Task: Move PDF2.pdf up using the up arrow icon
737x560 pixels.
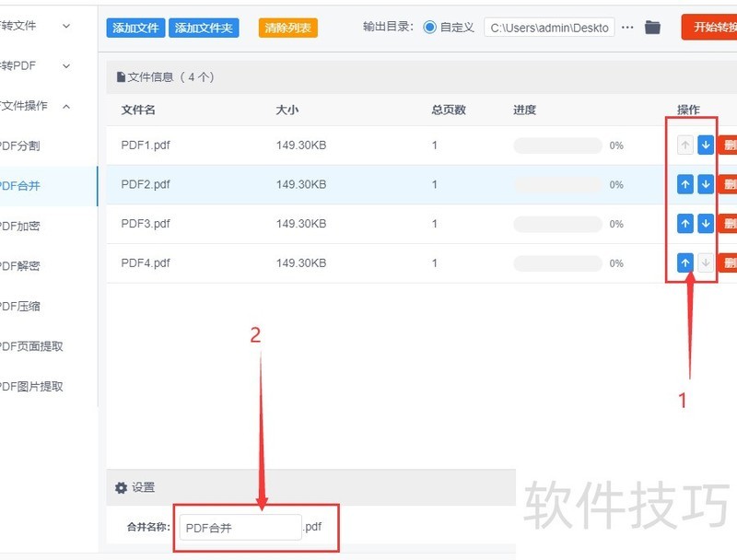Action: click(x=685, y=184)
